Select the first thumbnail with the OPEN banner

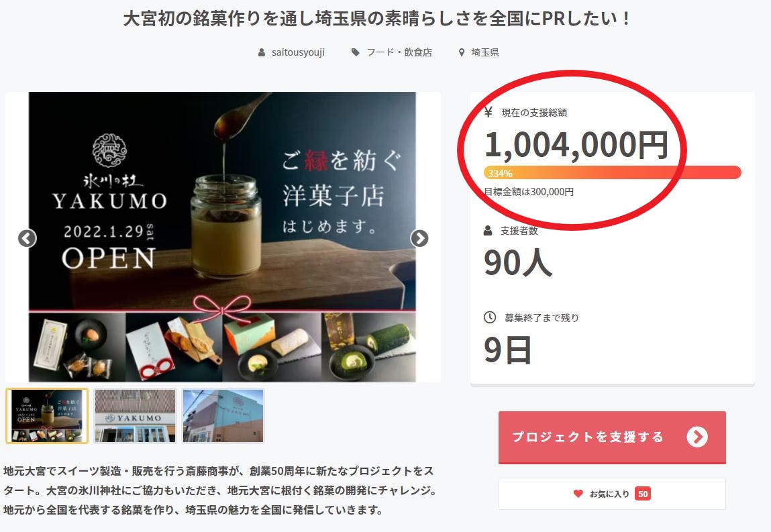pyautogui.click(x=47, y=416)
